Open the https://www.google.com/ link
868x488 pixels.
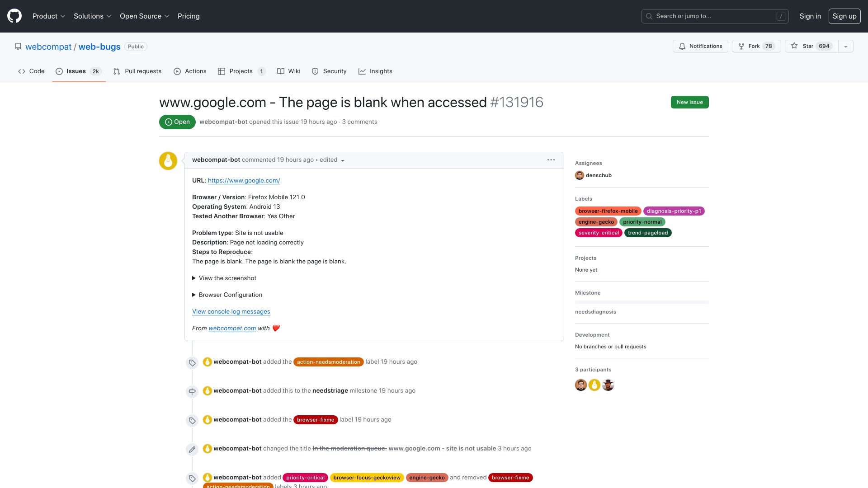[244, 181]
